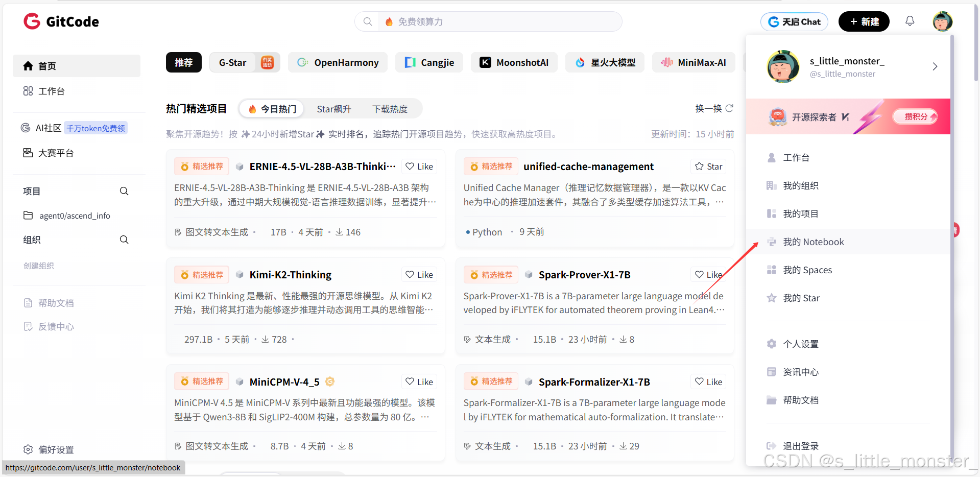Switch to the Star飙升 filter
Viewport: 980px width, 477px height.
coord(334,109)
